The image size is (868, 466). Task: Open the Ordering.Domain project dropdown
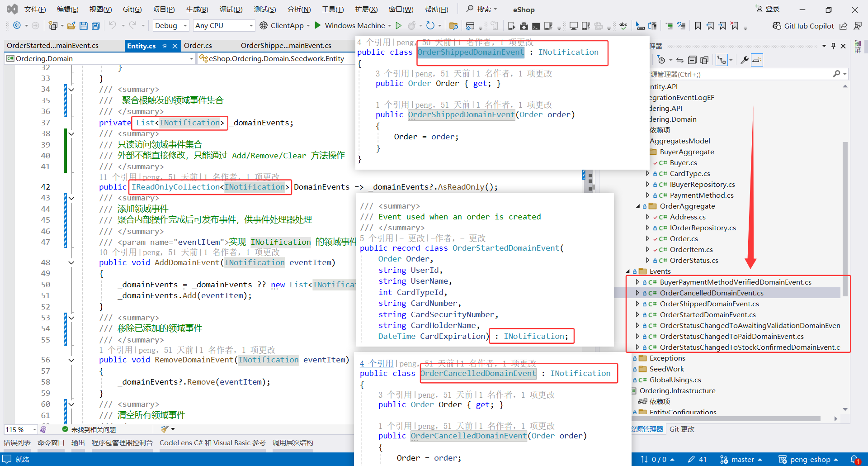coord(100,58)
